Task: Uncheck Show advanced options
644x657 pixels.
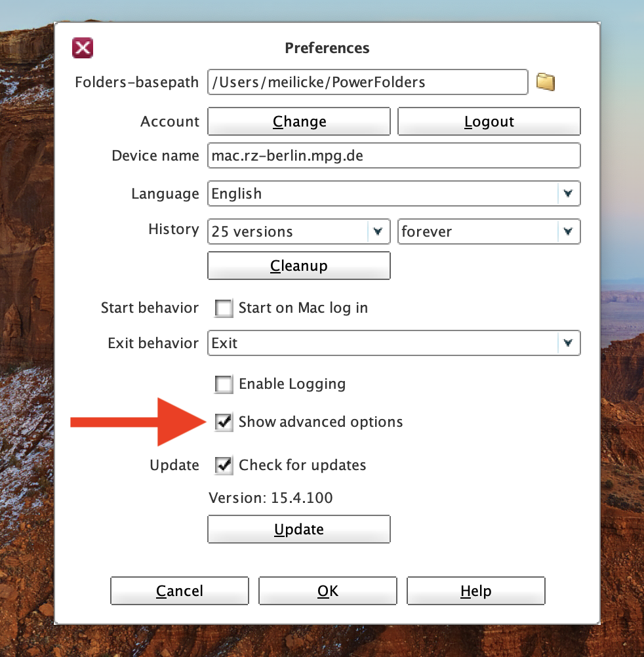Action: coord(224,422)
